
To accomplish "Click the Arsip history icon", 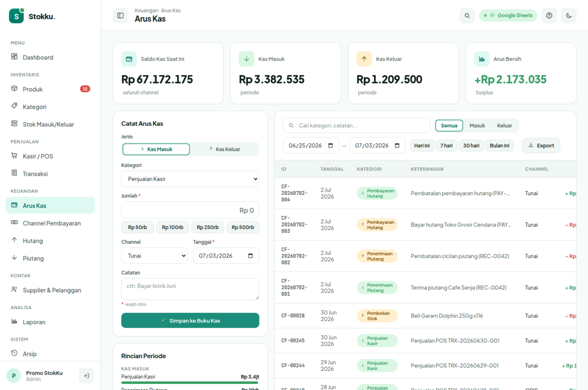I will pyautogui.click(x=14, y=353).
